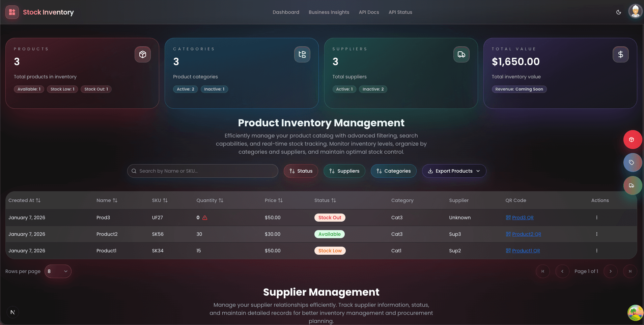Viewport: 644px width, 325px height.
Task: Toggle the Suppliers filter
Action: tap(344, 171)
